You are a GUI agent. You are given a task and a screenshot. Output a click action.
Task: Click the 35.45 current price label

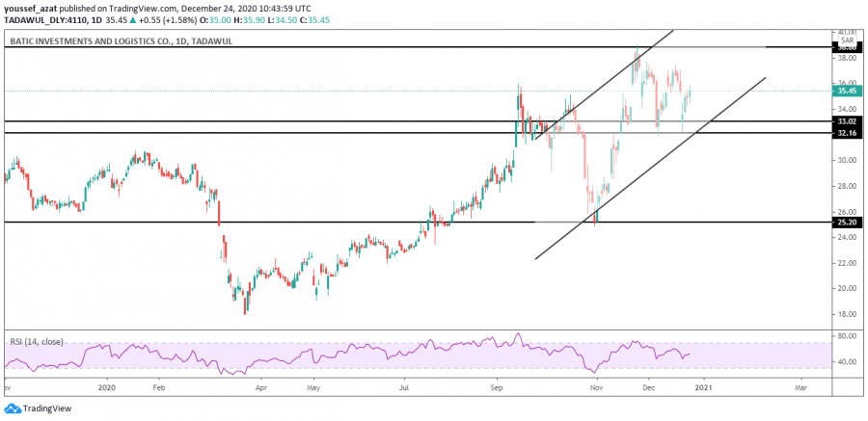(x=847, y=92)
